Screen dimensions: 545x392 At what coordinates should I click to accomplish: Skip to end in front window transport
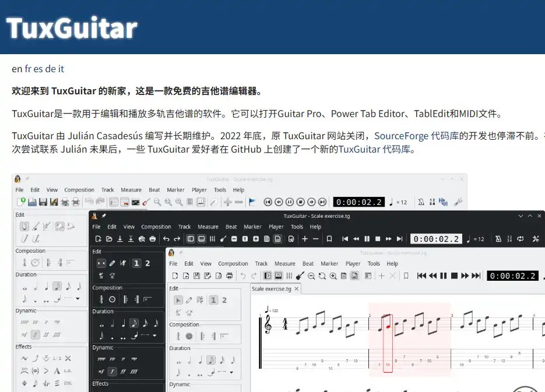coord(476,276)
